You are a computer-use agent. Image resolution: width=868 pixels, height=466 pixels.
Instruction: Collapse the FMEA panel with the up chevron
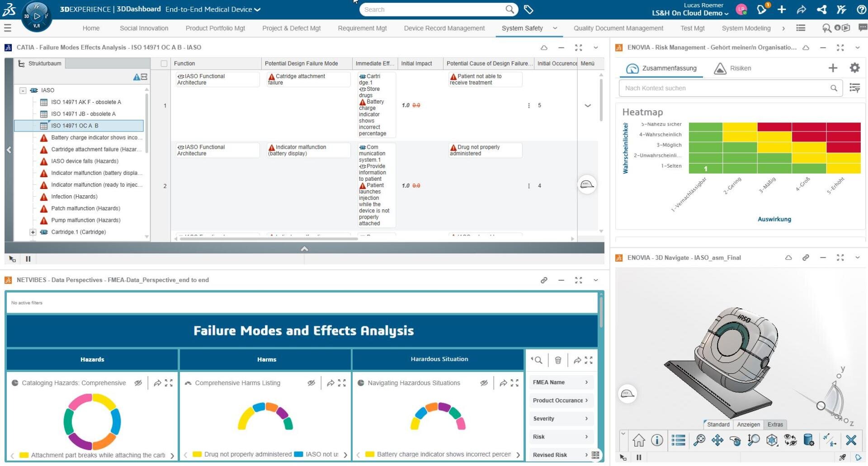tap(304, 249)
